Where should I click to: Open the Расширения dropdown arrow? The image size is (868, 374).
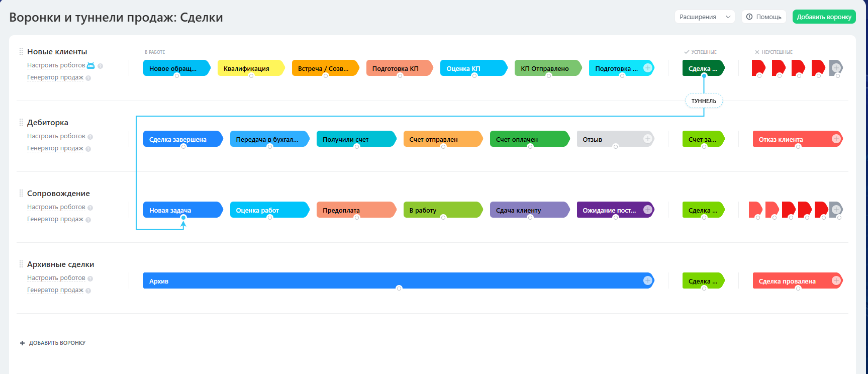[728, 17]
